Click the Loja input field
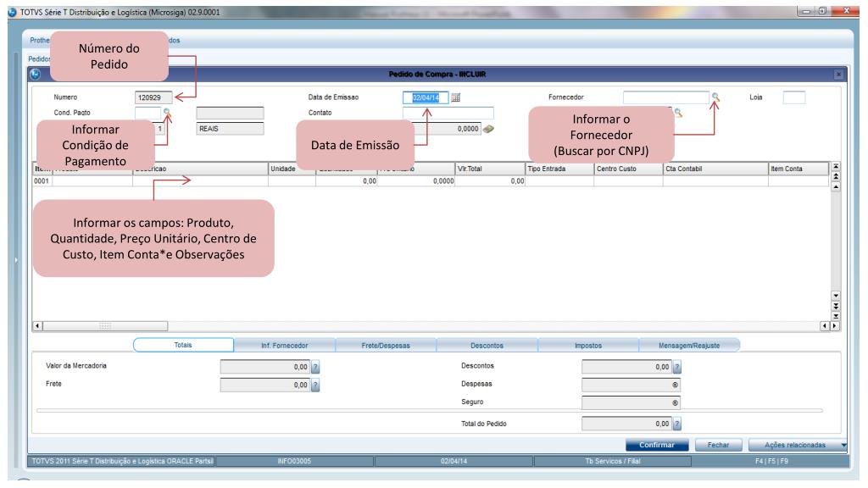Image resolution: width=868 pixels, height=488 pixels. [x=793, y=97]
